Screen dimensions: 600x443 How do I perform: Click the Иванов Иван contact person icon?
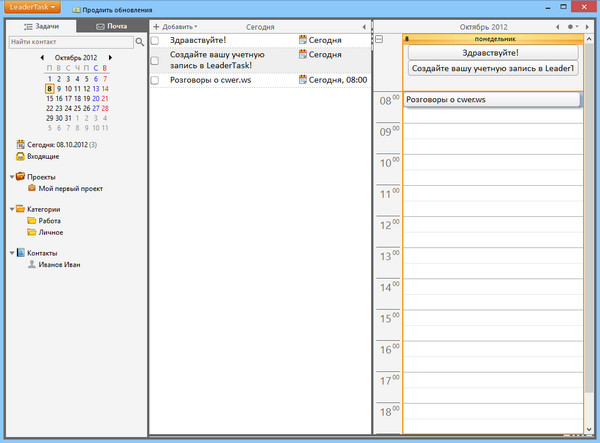click(x=32, y=265)
